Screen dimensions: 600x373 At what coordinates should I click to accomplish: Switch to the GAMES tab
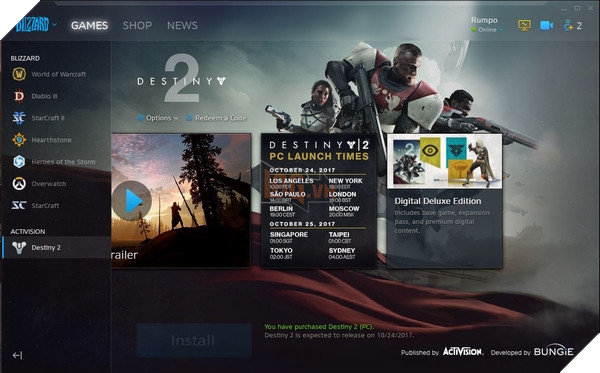89,26
